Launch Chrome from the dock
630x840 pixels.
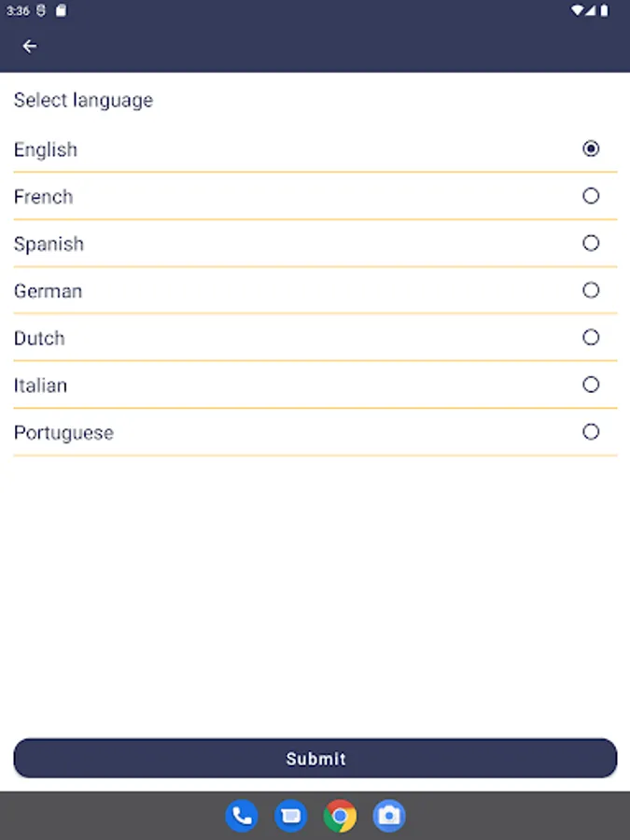(340, 817)
